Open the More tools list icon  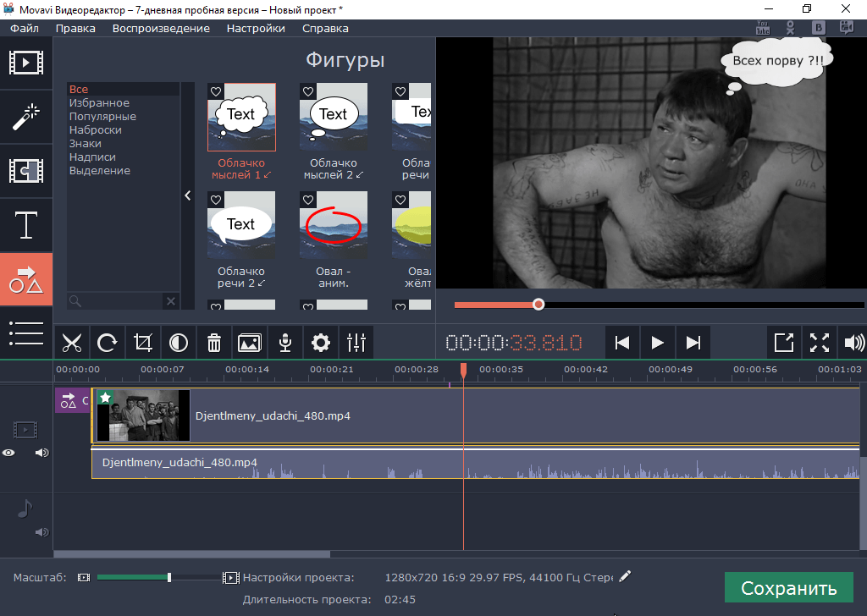point(26,333)
